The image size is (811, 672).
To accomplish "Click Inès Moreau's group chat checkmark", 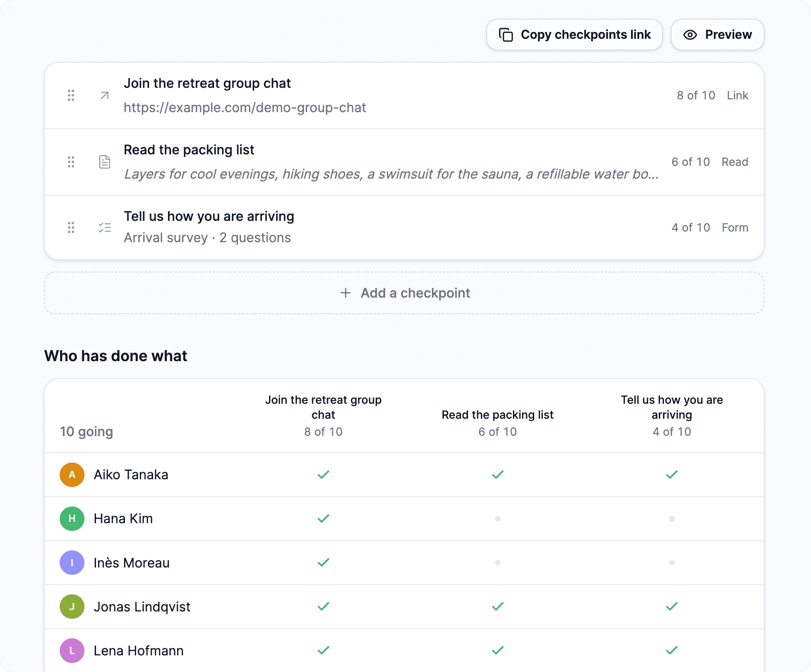I will coord(323,562).
